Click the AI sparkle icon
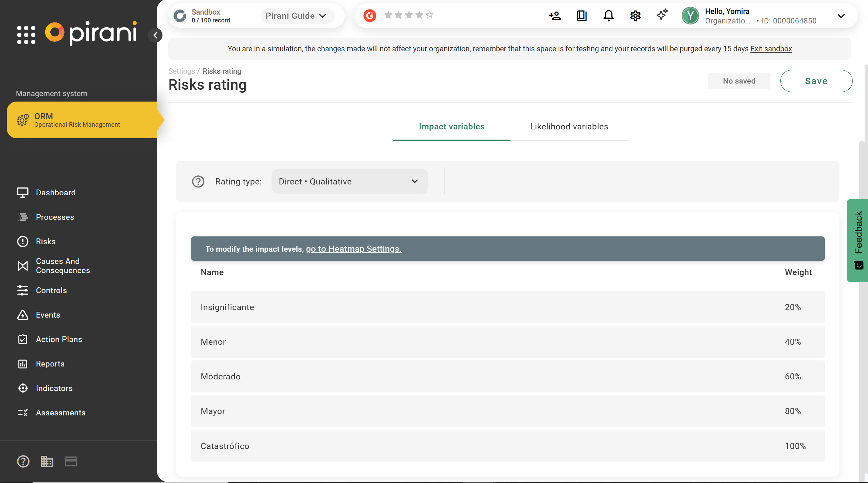 point(662,15)
